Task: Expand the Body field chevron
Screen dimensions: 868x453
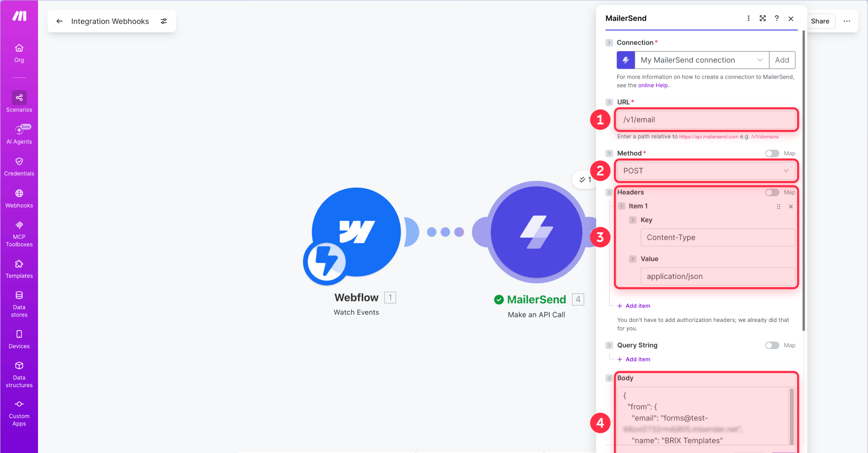Action: click(609, 378)
